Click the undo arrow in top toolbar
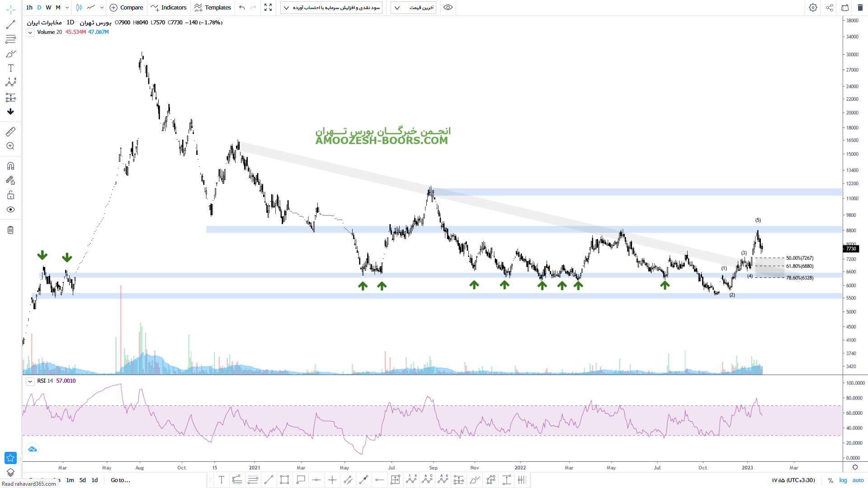 (x=242, y=8)
